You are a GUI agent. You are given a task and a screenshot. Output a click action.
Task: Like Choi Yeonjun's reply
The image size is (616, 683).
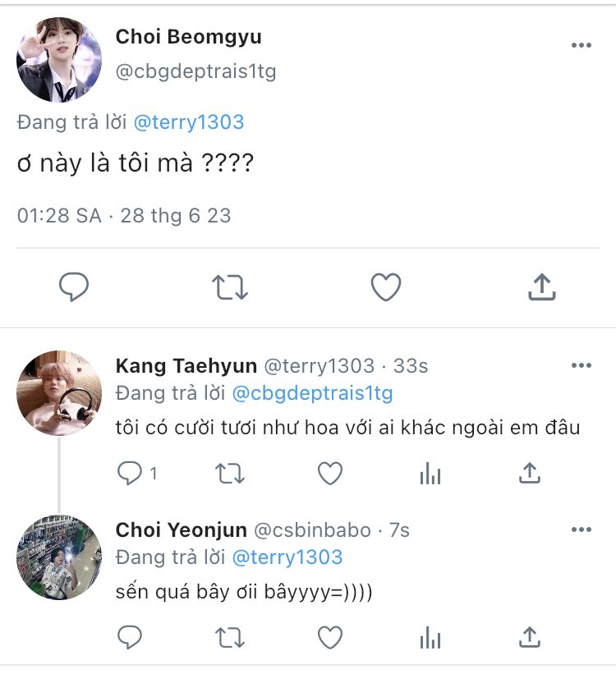tap(330, 637)
